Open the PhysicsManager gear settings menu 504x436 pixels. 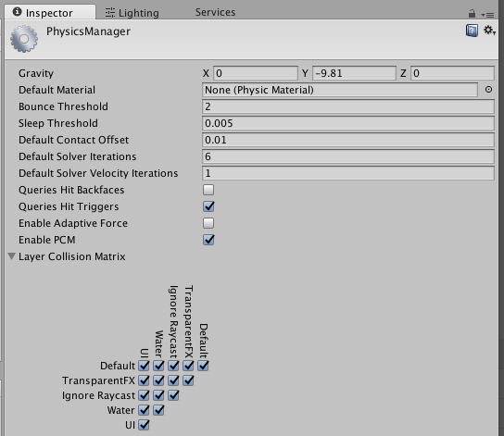coord(489,31)
